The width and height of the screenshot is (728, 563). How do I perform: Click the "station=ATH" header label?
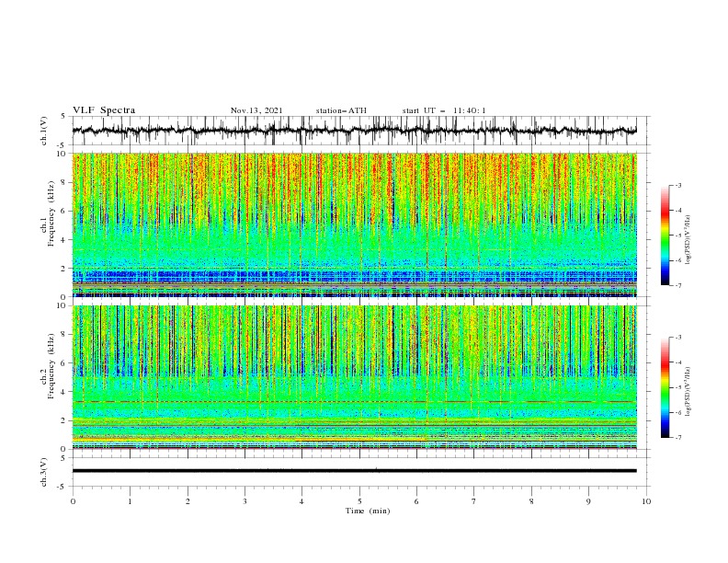pos(341,110)
